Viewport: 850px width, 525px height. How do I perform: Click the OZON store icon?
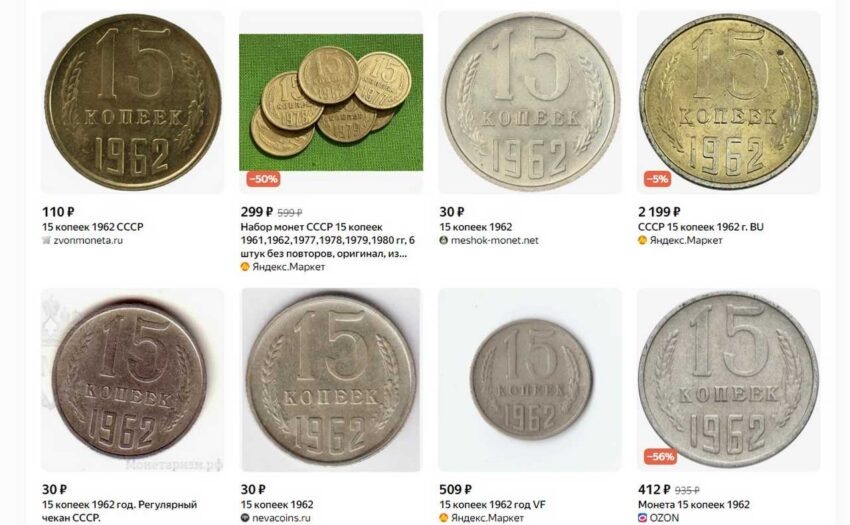pyautogui.click(x=642, y=518)
